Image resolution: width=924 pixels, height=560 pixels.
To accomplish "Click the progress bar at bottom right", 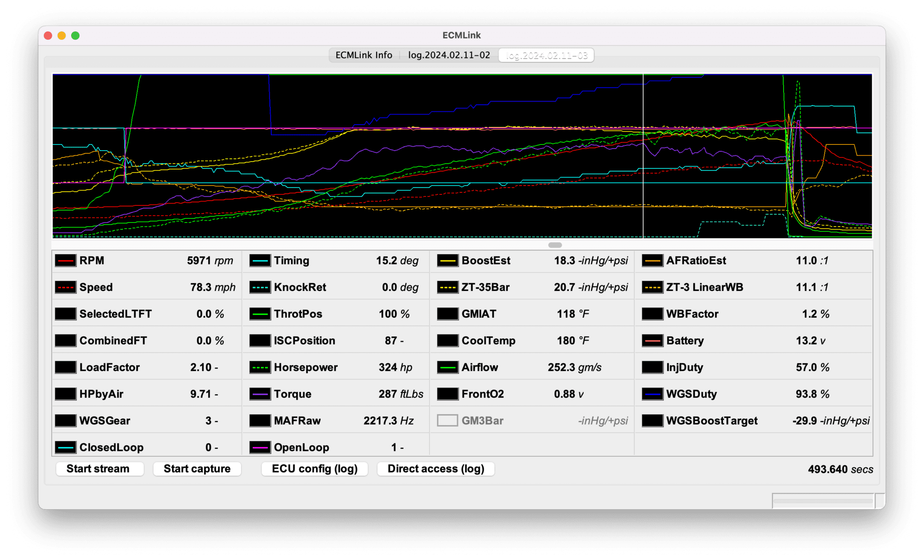I will (x=823, y=501).
